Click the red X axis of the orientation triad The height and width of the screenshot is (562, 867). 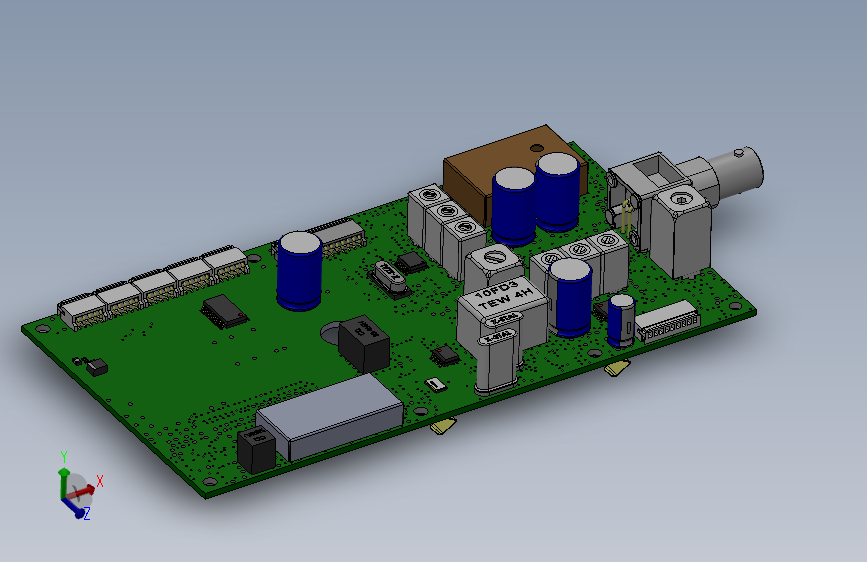(82, 490)
